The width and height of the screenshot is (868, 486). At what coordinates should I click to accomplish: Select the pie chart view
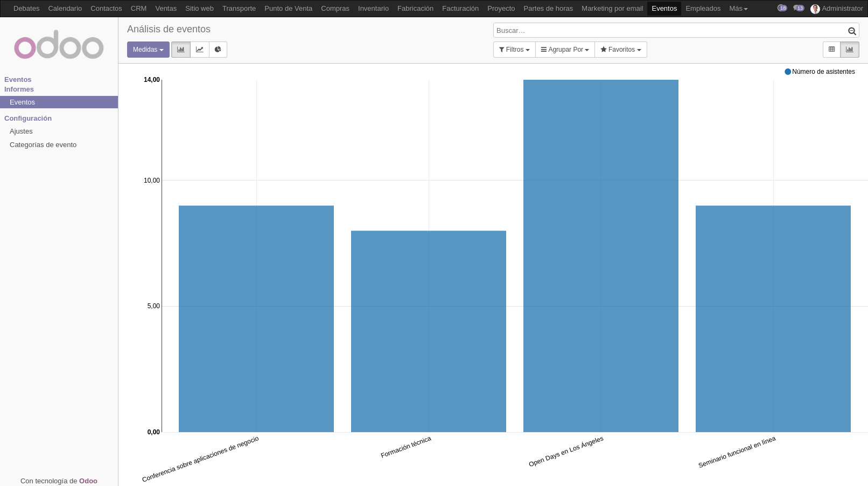click(x=218, y=49)
